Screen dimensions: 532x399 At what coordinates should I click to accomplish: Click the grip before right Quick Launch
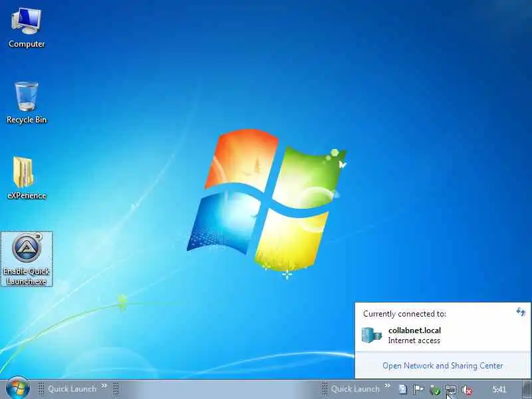[325, 389]
